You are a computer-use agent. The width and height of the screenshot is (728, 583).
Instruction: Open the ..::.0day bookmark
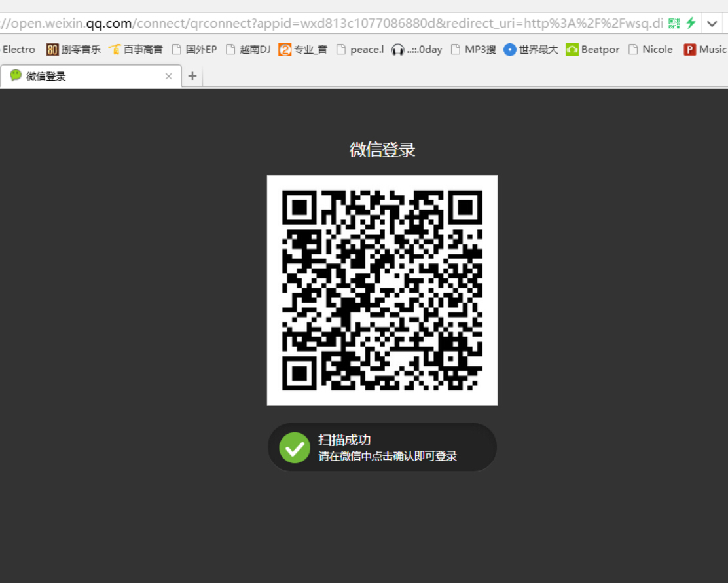coord(416,49)
